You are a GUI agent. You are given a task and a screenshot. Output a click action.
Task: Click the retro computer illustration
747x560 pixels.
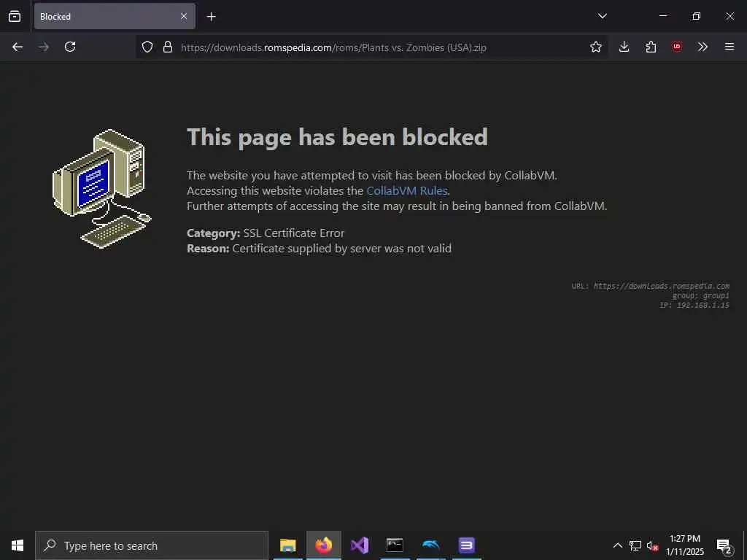point(102,189)
